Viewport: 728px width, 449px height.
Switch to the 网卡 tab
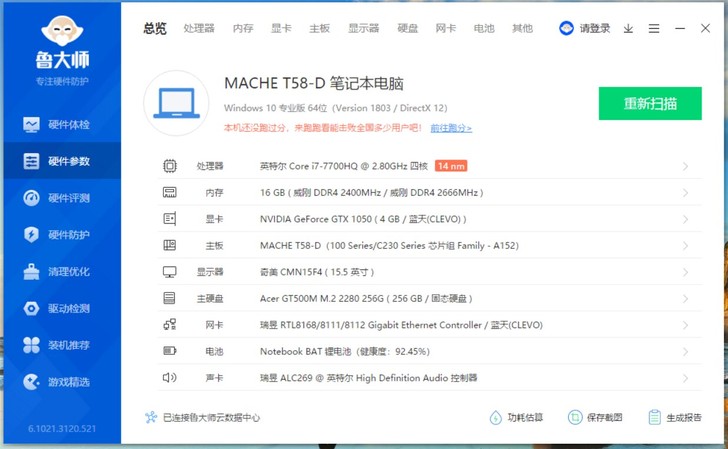446,28
